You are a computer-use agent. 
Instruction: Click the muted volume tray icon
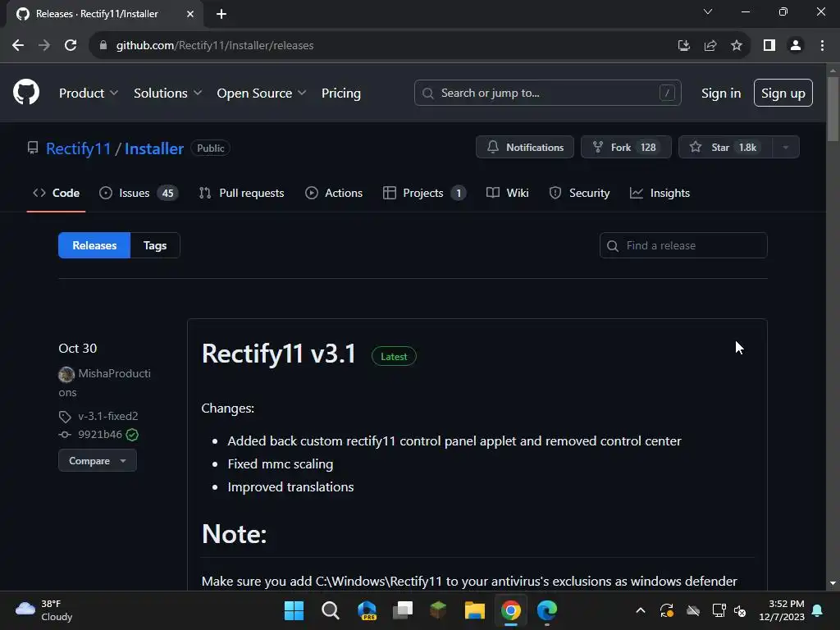coord(740,610)
